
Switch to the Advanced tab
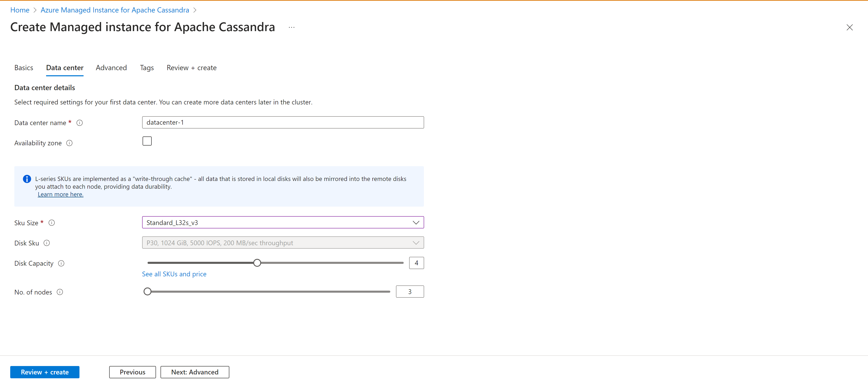point(111,68)
